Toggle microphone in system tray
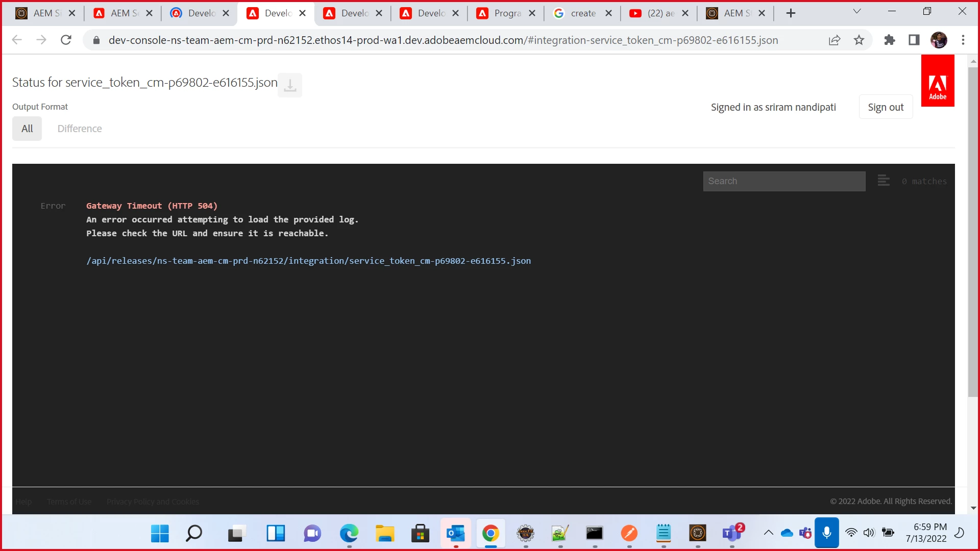The image size is (980, 551). [x=826, y=533]
